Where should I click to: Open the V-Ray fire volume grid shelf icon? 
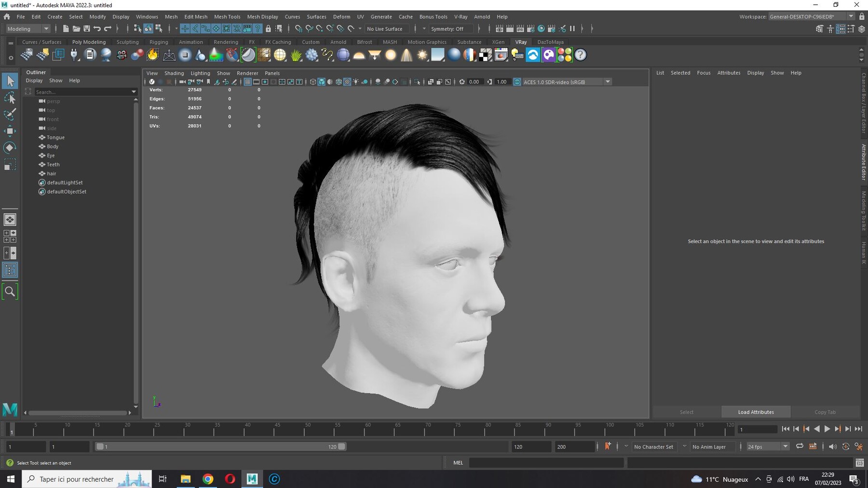pyautogui.click(x=153, y=55)
